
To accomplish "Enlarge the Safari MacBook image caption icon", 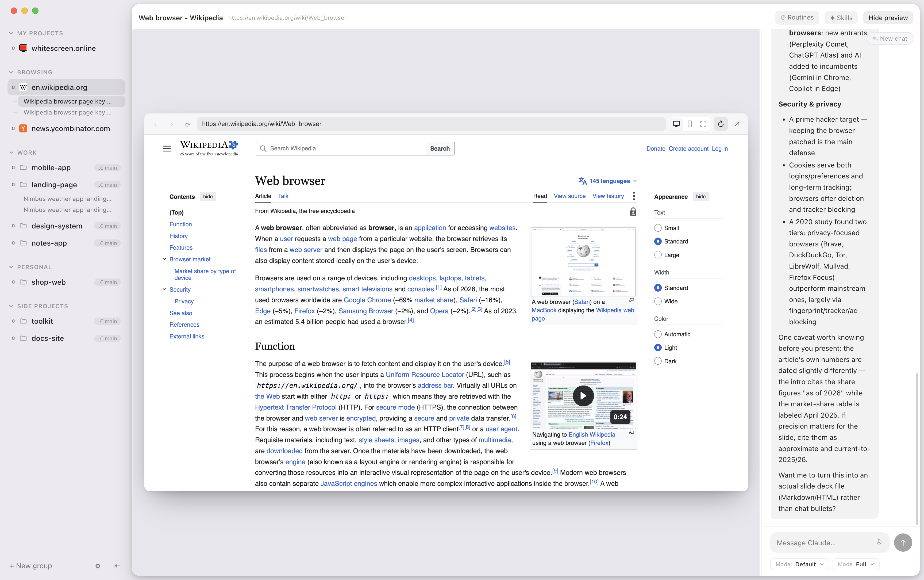I will 631,300.
